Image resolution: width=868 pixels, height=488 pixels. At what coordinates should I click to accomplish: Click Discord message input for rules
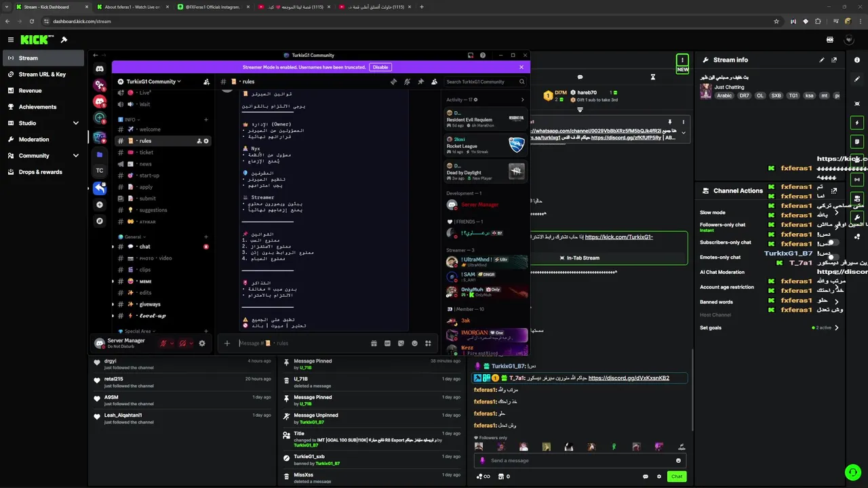(302, 344)
